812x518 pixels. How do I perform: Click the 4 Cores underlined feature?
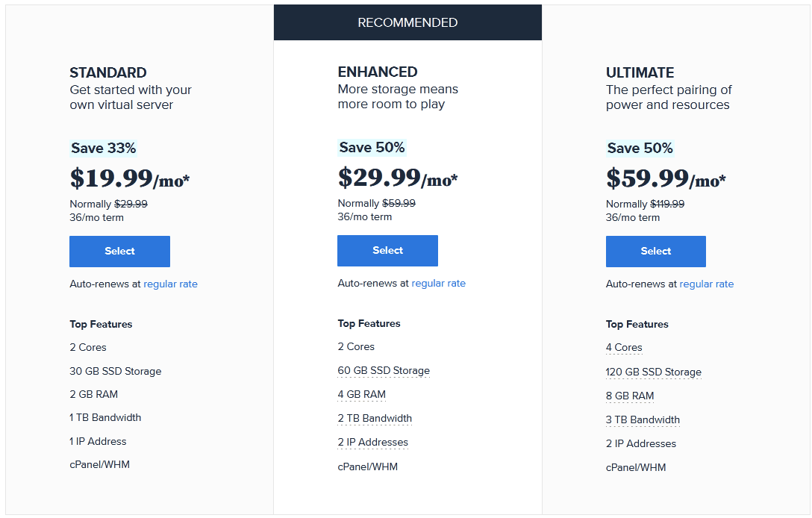pyautogui.click(x=624, y=347)
